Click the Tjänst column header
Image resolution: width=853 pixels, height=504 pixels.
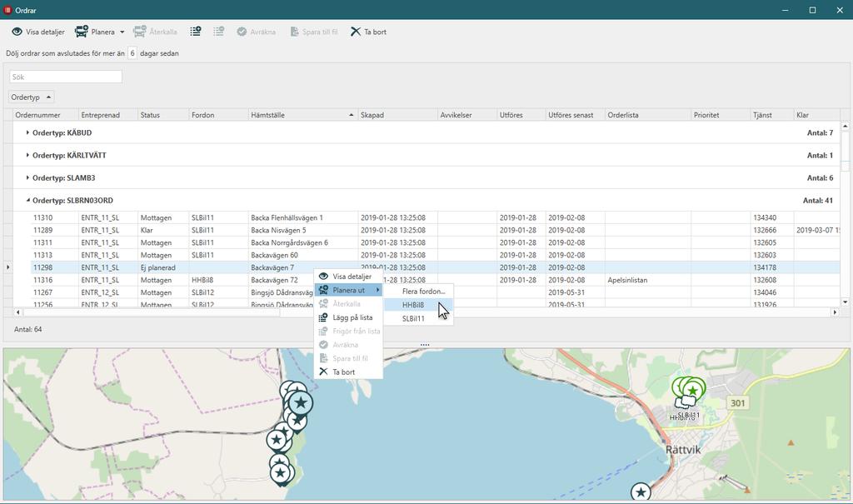(771, 115)
